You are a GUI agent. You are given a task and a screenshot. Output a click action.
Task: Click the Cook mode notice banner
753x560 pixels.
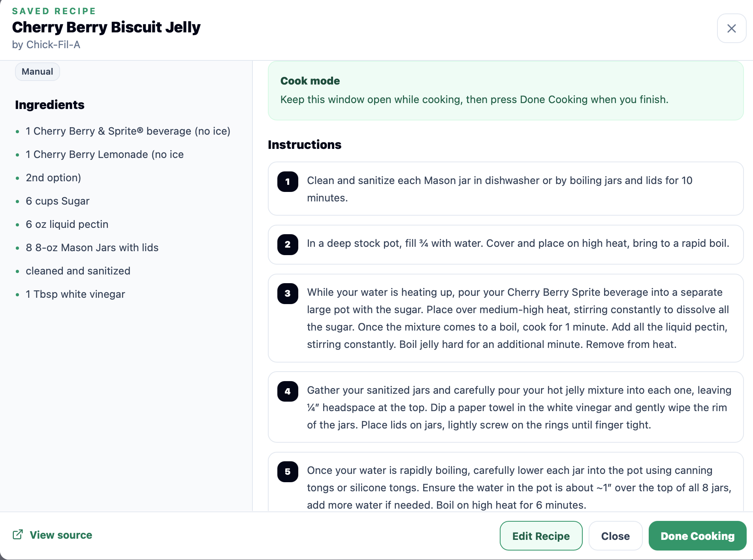(506, 90)
